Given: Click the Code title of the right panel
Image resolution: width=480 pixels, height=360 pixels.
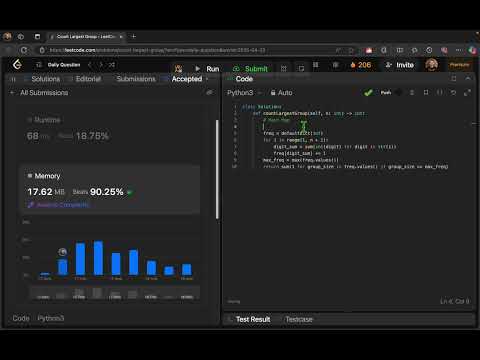Looking at the screenshot, I should tap(244, 79).
